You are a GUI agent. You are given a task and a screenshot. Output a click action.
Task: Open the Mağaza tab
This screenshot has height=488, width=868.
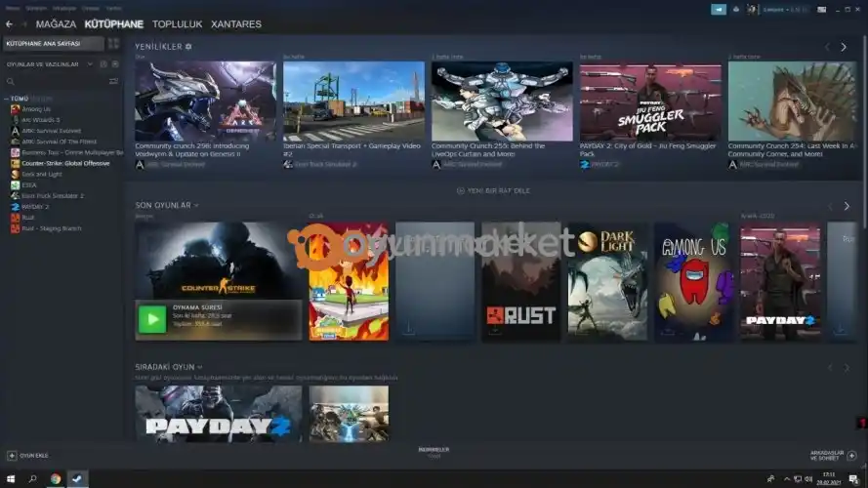56,23
